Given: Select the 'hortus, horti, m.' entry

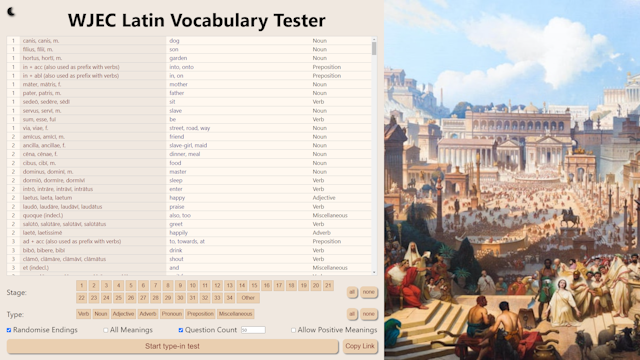Looking at the screenshot, I should click(x=93, y=58).
